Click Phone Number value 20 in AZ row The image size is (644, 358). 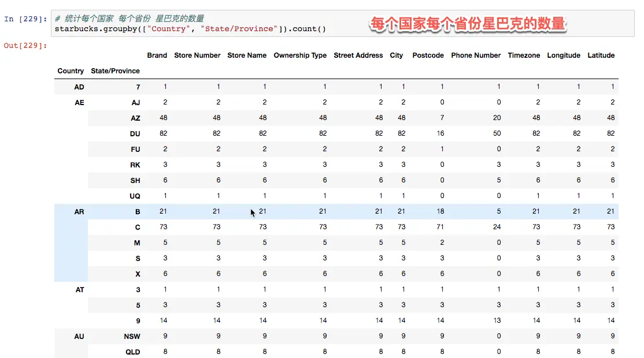coord(497,118)
